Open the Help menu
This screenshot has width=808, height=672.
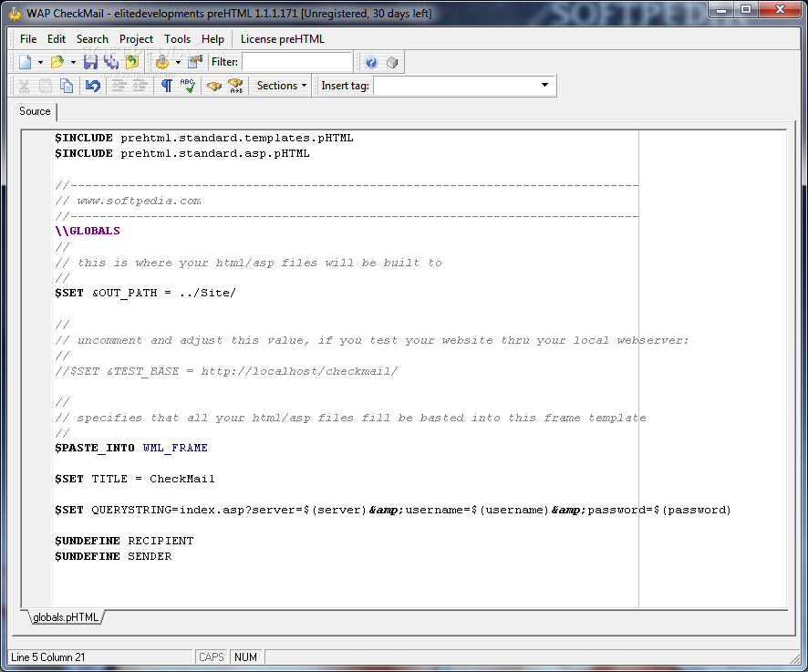(x=212, y=39)
